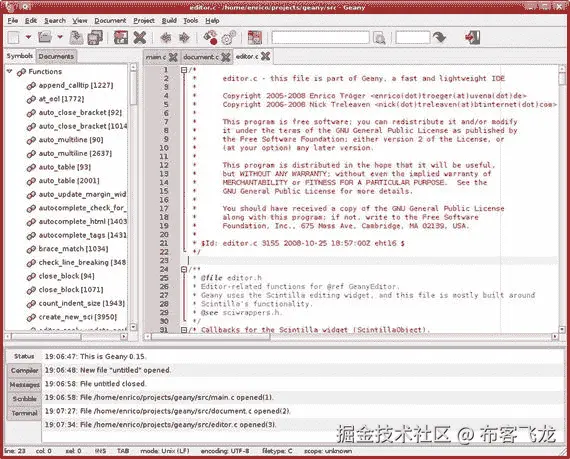
Task: Open the Compiler message tab
Action: pyautogui.click(x=24, y=370)
